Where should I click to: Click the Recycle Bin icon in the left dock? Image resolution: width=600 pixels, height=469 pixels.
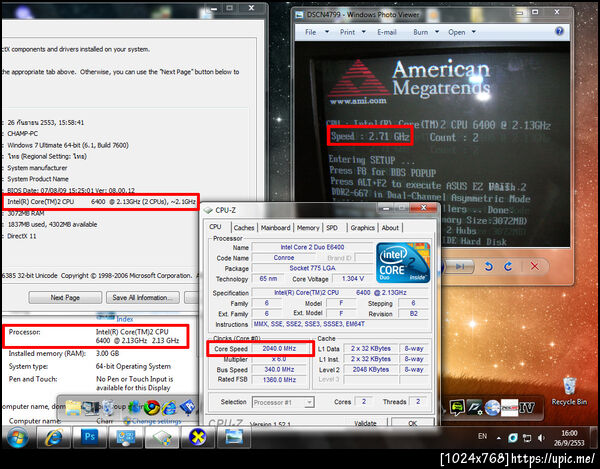point(109,408)
